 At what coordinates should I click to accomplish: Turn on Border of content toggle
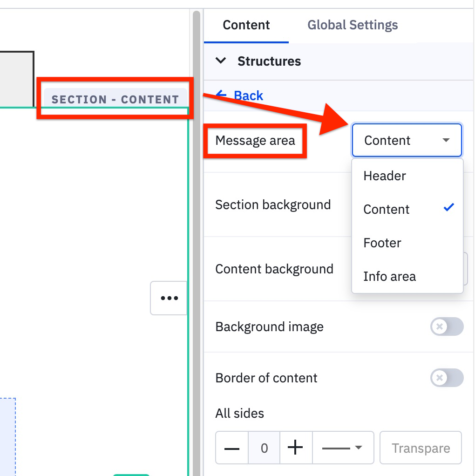447,378
